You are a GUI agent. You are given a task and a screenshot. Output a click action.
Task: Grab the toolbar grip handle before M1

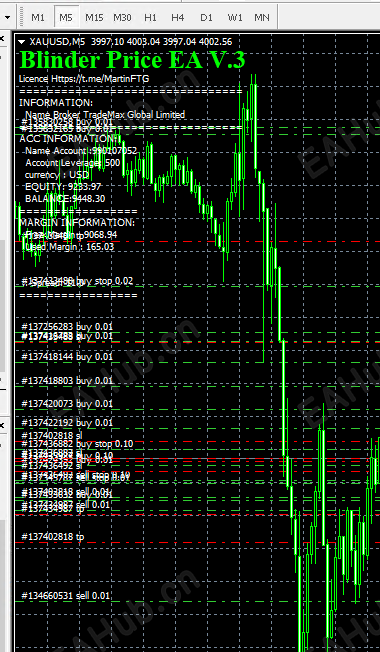click(20, 17)
